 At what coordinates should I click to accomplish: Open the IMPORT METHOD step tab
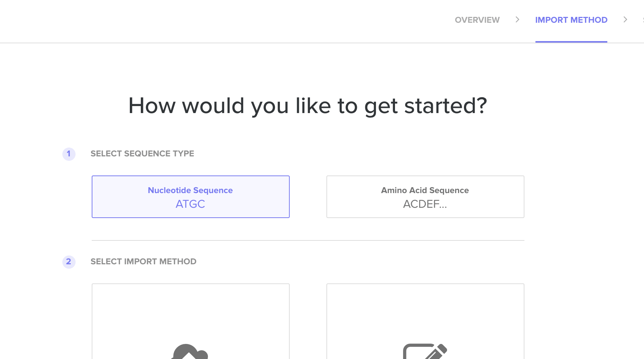[571, 20]
